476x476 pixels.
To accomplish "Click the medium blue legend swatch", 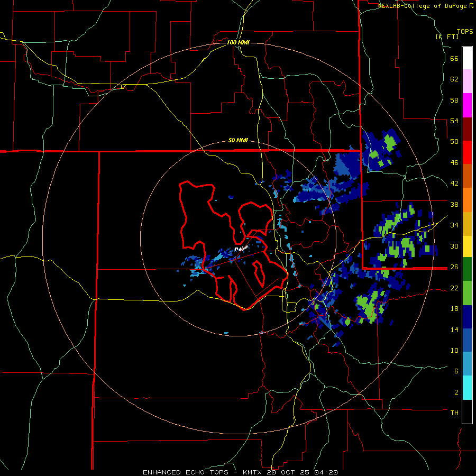I will (x=467, y=340).
